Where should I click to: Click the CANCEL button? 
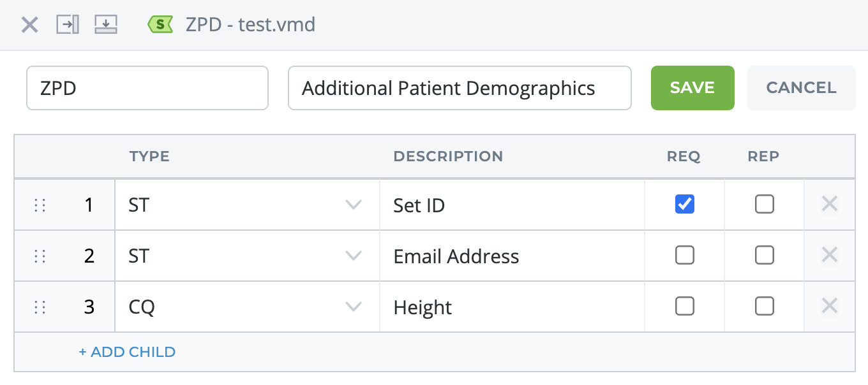pyautogui.click(x=801, y=88)
